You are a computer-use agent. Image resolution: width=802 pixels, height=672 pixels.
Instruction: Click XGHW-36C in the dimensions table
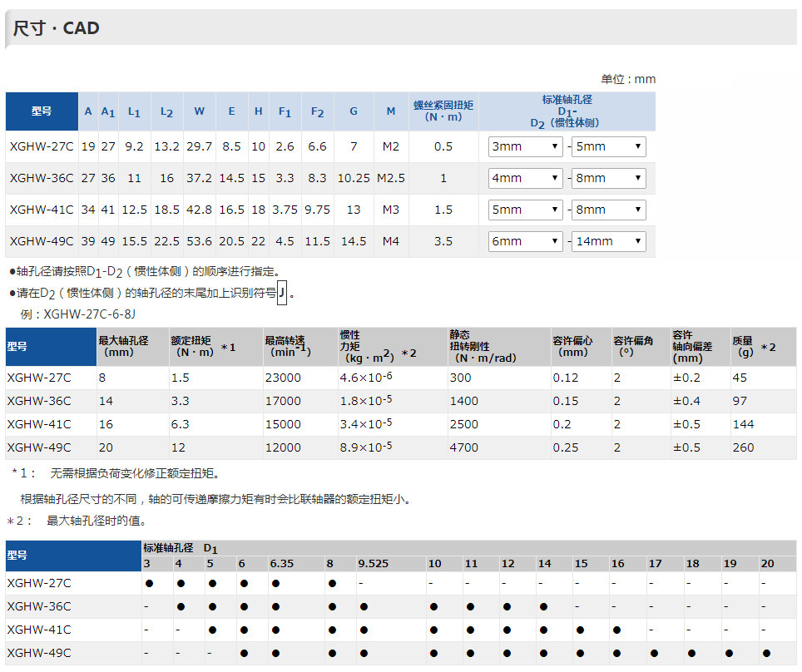(x=42, y=179)
